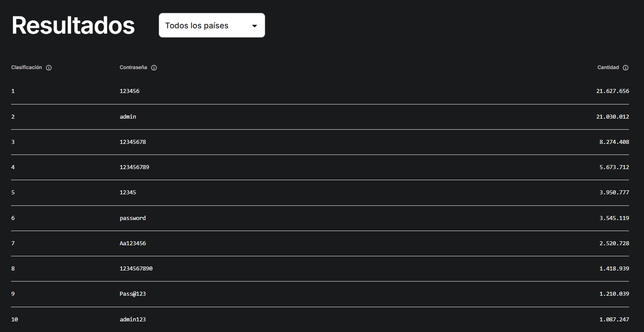This screenshot has height=332, width=644.
Task: Click the 12345678 password entry
Action: click(133, 142)
